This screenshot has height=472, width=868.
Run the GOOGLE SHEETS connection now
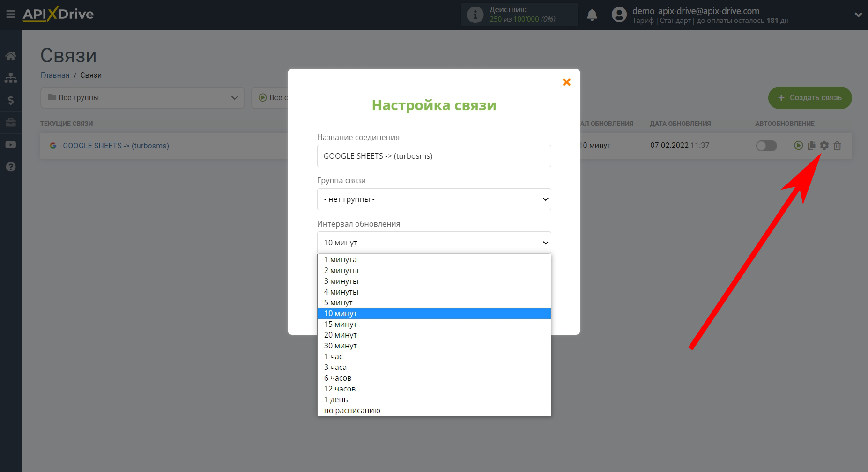point(798,146)
